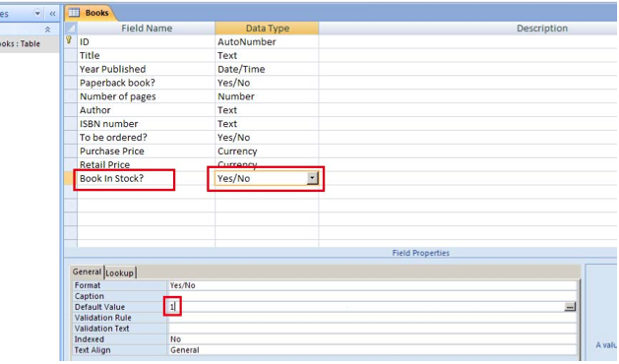Click the Description cell for Title row

click(x=468, y=56)
